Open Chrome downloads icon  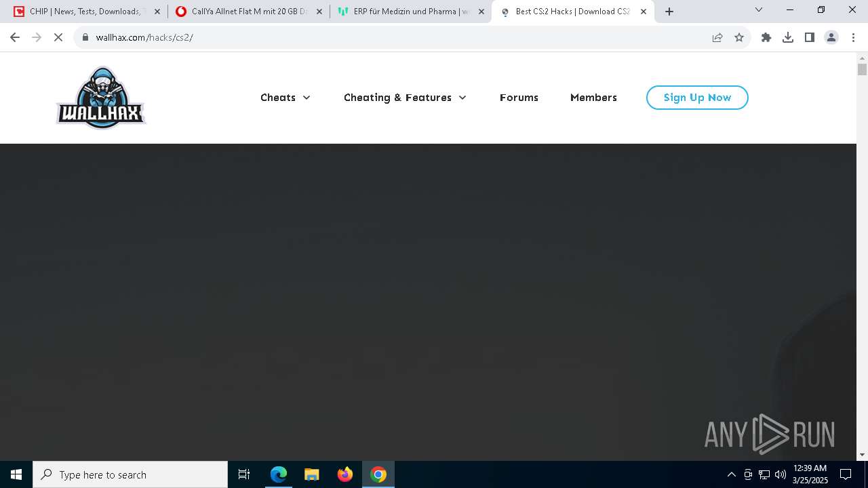click(788, 37)
